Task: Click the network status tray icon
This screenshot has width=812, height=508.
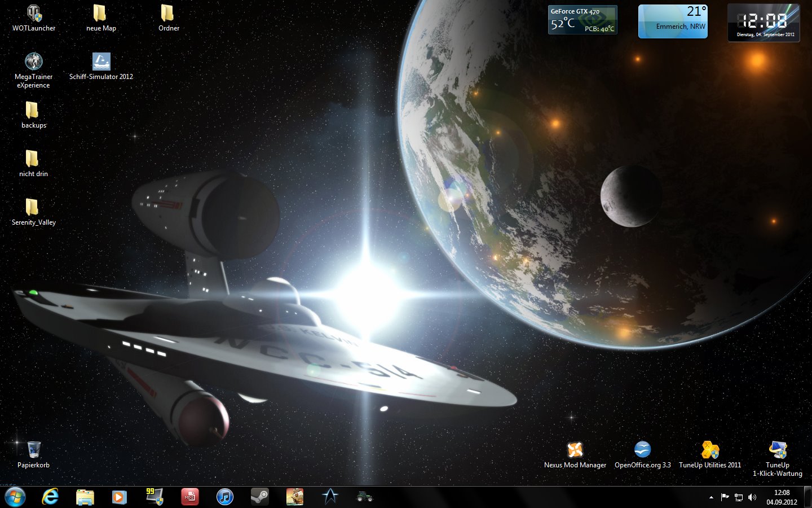Action: [739, 497]
